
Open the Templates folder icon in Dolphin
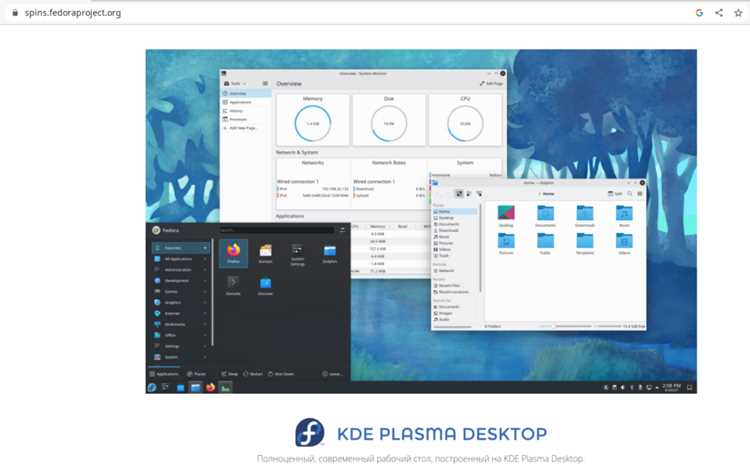tap(585, 243)
